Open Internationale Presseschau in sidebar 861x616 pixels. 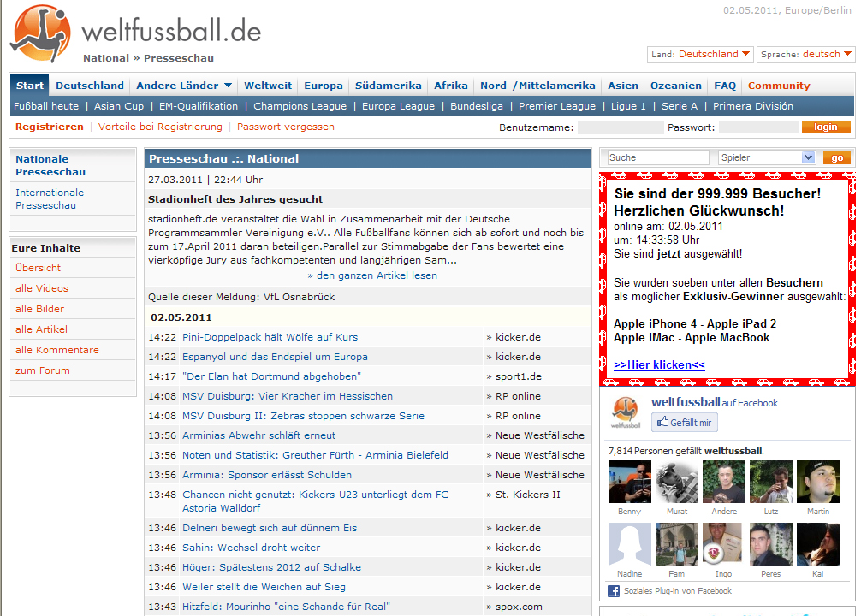pos(50,198)
